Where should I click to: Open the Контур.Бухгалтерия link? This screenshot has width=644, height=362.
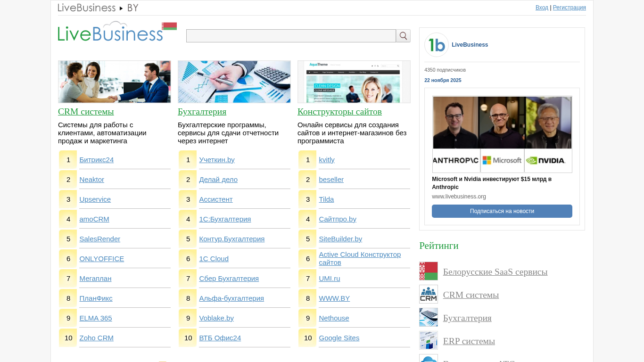(x=232, y=239)
